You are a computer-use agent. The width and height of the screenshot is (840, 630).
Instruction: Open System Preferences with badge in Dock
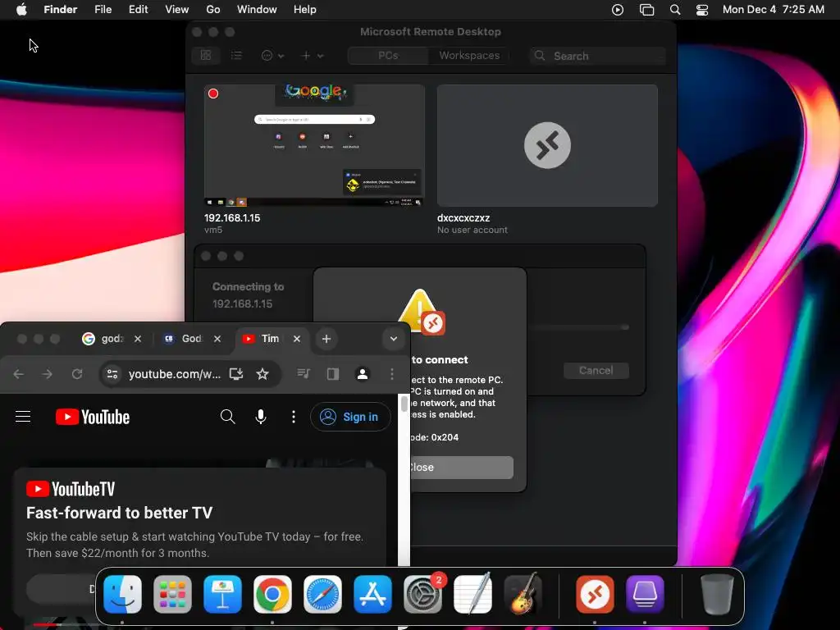coord(423,594)
